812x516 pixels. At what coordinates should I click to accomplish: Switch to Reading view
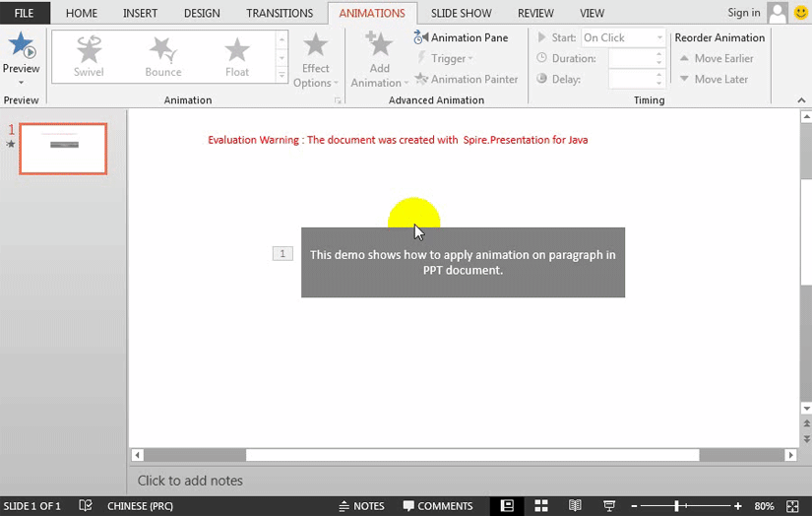[x=575, y=505]
